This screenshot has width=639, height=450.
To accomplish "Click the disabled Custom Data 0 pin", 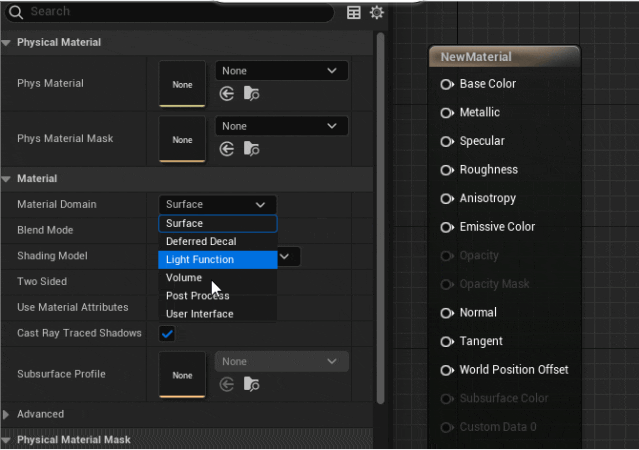I will click(x=447, y=427).
